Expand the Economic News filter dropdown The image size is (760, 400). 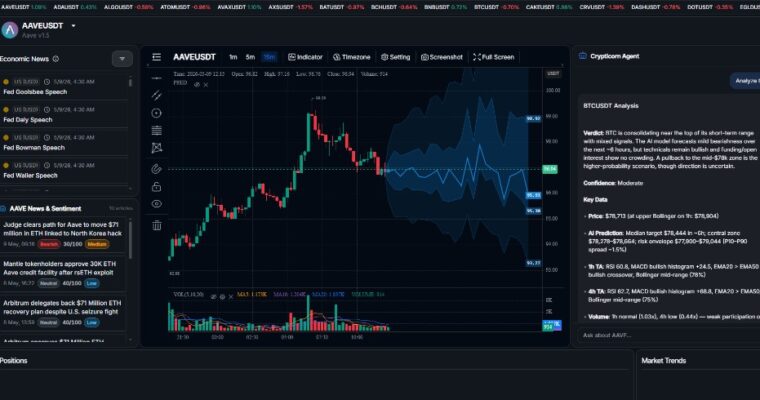pyautogui.click(x=122, y=59)
